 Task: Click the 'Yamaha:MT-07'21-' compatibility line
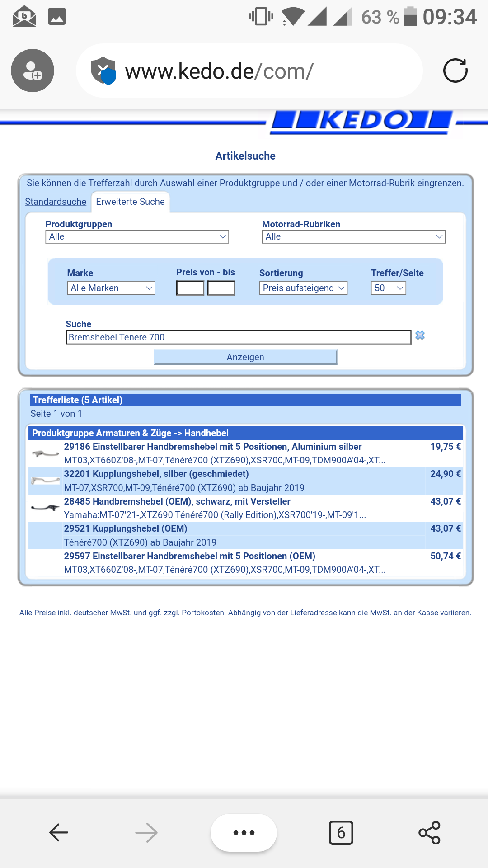(215, 515)
